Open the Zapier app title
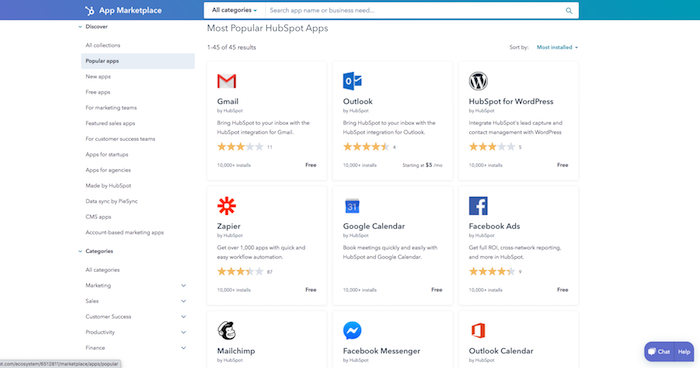Screen dimensions: 700x368 [229, 226]
